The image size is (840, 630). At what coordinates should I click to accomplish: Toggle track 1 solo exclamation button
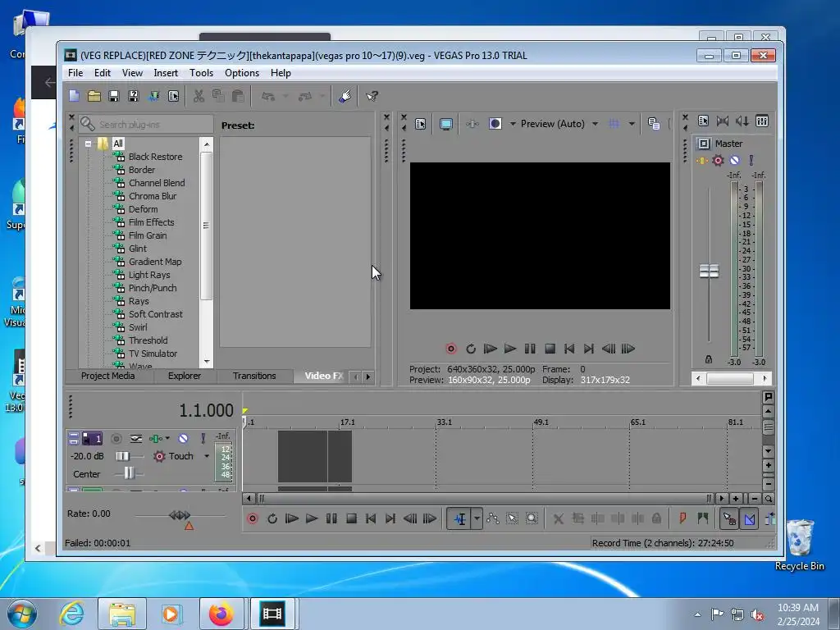coord(203,439)
